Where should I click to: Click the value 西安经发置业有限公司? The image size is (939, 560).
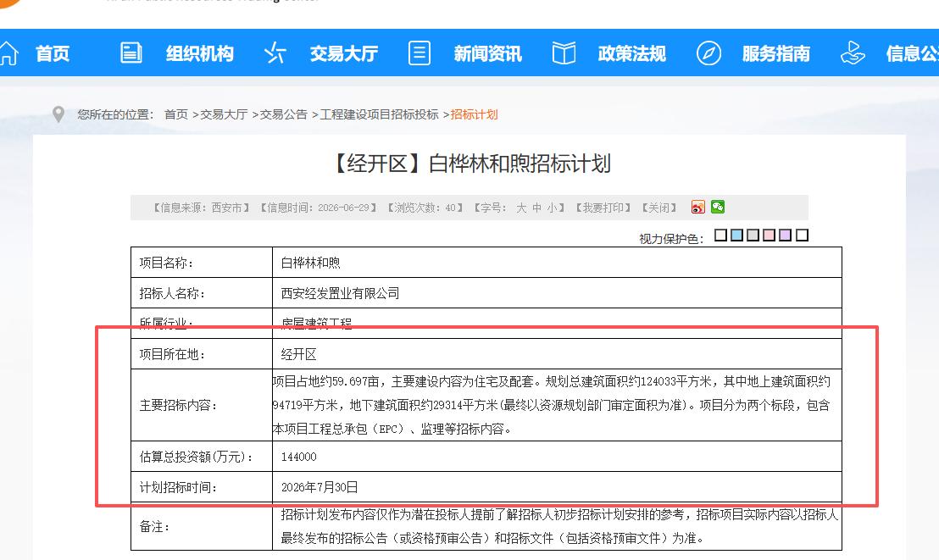340,293
